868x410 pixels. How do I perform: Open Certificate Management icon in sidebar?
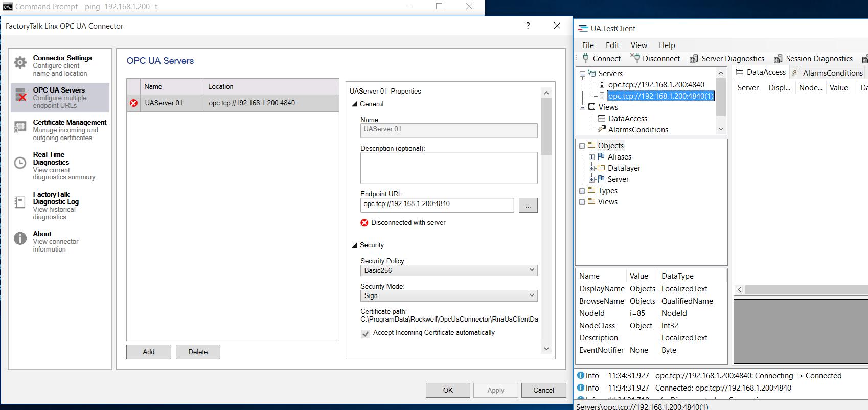(x=20, y=127)
